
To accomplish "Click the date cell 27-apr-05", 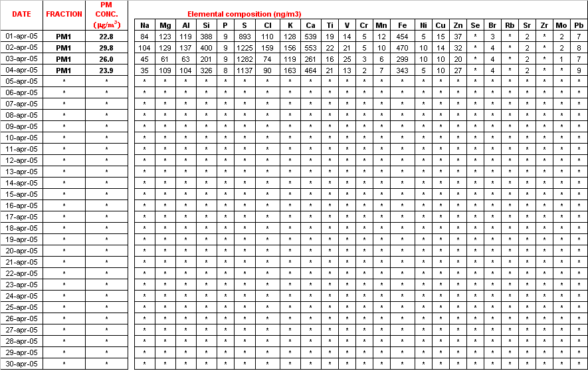I will coord(21,330).
